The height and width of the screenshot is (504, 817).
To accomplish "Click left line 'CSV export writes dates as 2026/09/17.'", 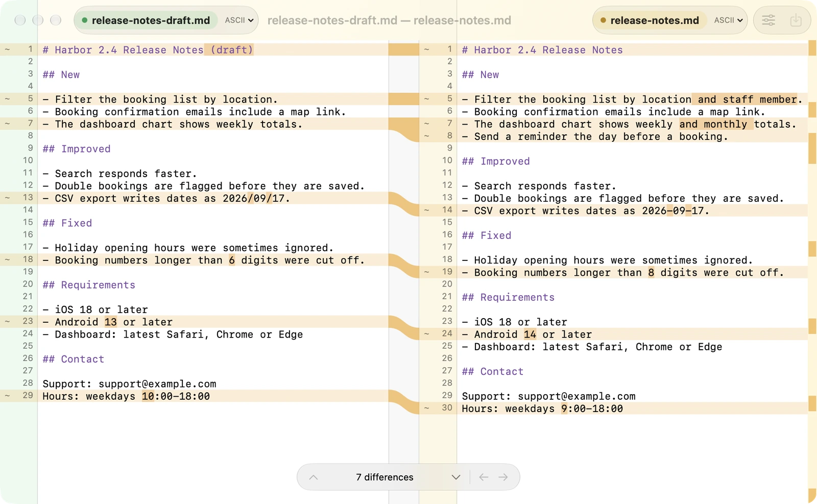I will coord(166,198).
